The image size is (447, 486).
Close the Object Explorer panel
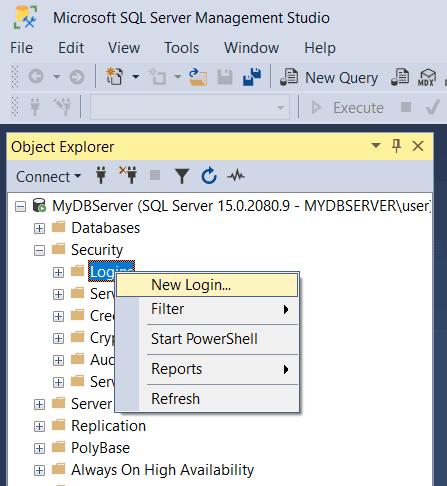pyautogui.click(x=418, y=146)
